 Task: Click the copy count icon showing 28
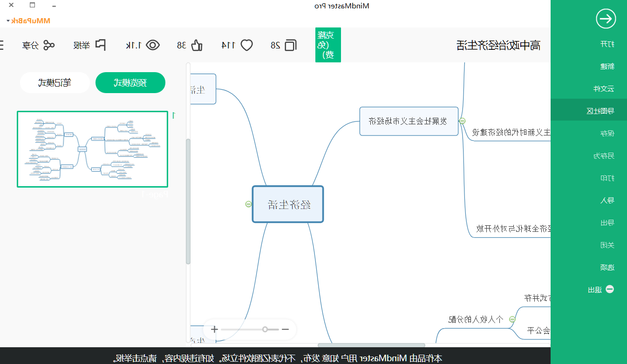290,45
